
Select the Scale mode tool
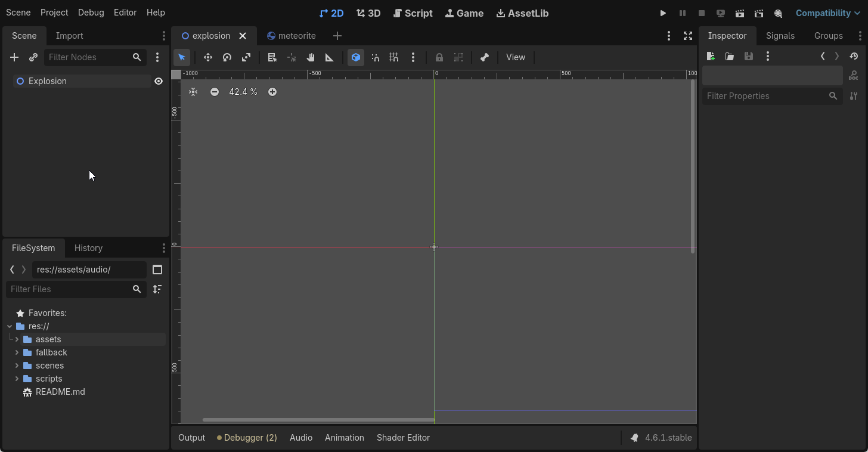pos(246,57)
